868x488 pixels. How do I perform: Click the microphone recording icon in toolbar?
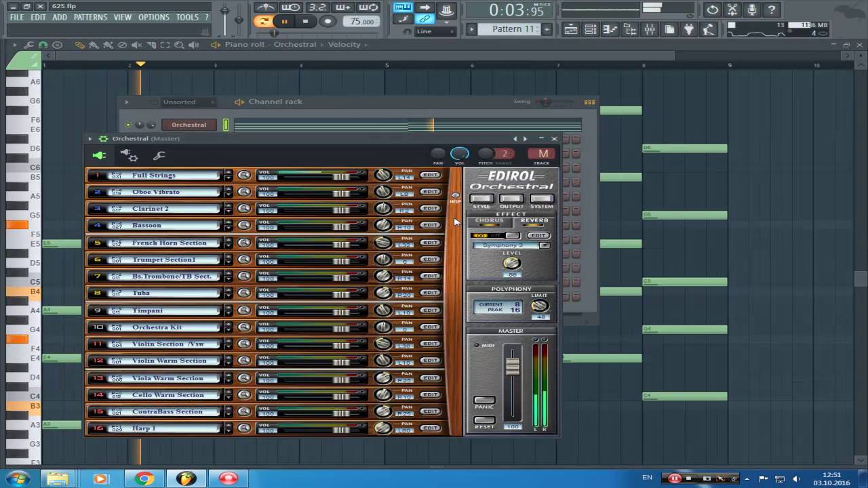[752, 9]
